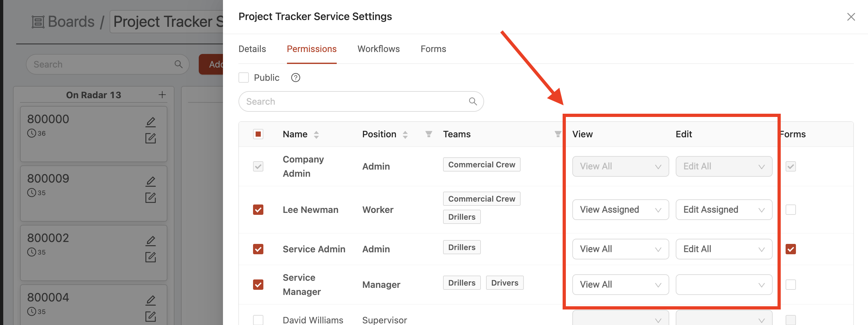Toggle the Public checkbox

coord(244,78)
